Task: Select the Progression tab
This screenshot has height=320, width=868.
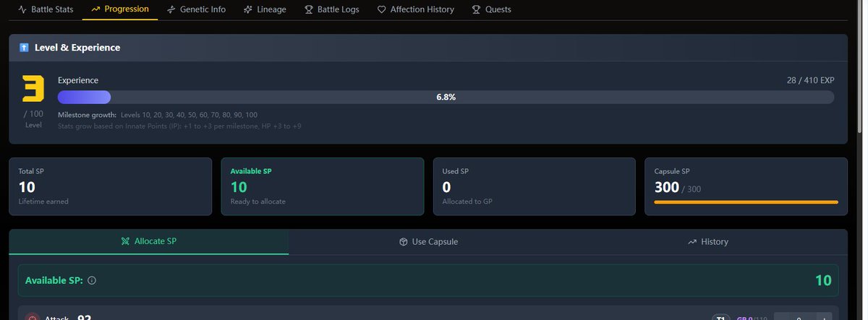Action: pyautogui.click(x=120, y=9)
